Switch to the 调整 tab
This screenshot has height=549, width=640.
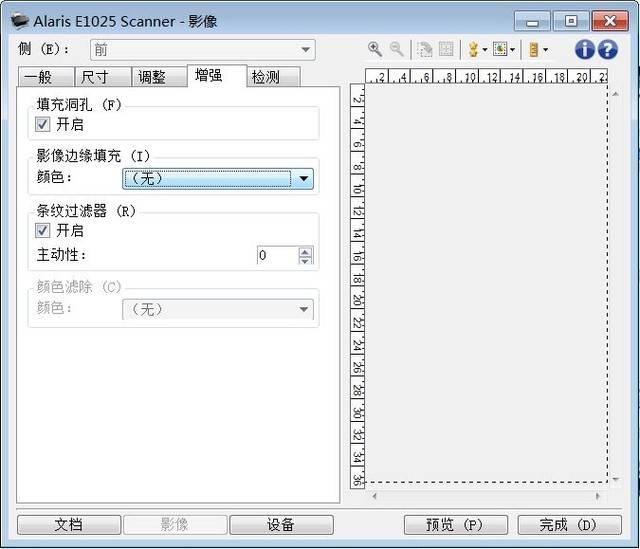[x=151, y=77]
